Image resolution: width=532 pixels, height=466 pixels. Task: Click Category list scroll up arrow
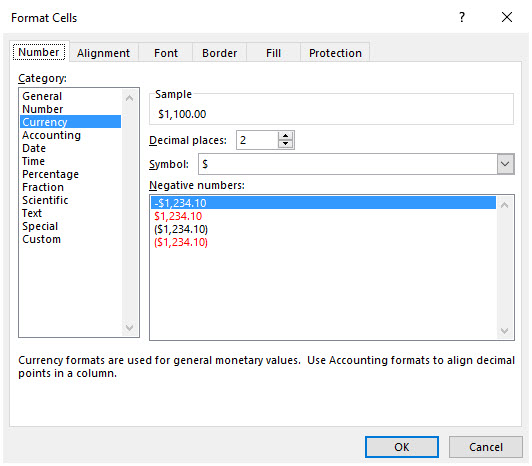129,98
